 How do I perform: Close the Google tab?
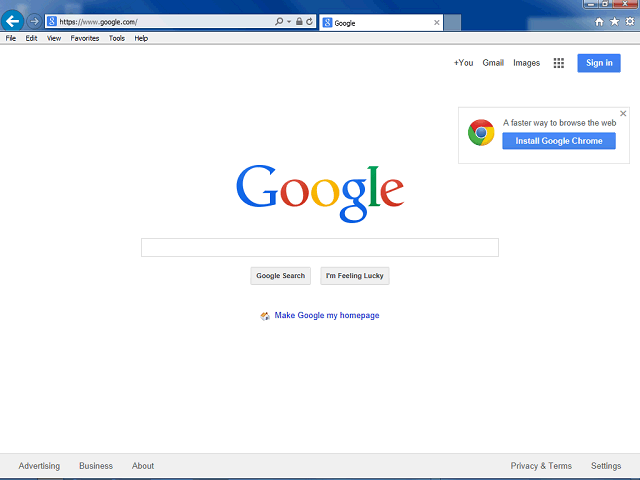(x=436, y=23)
